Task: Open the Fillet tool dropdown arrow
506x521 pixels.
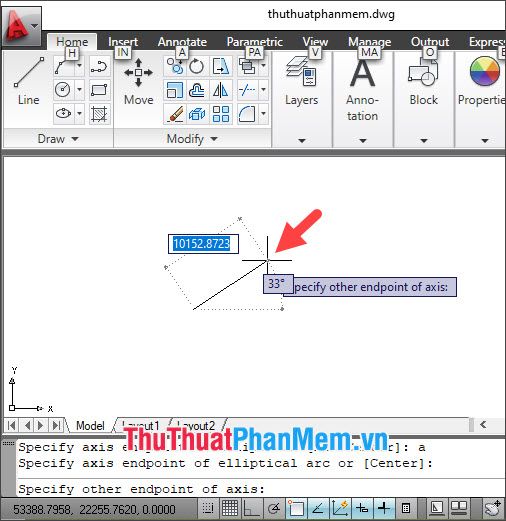Action: coord(263,114)
